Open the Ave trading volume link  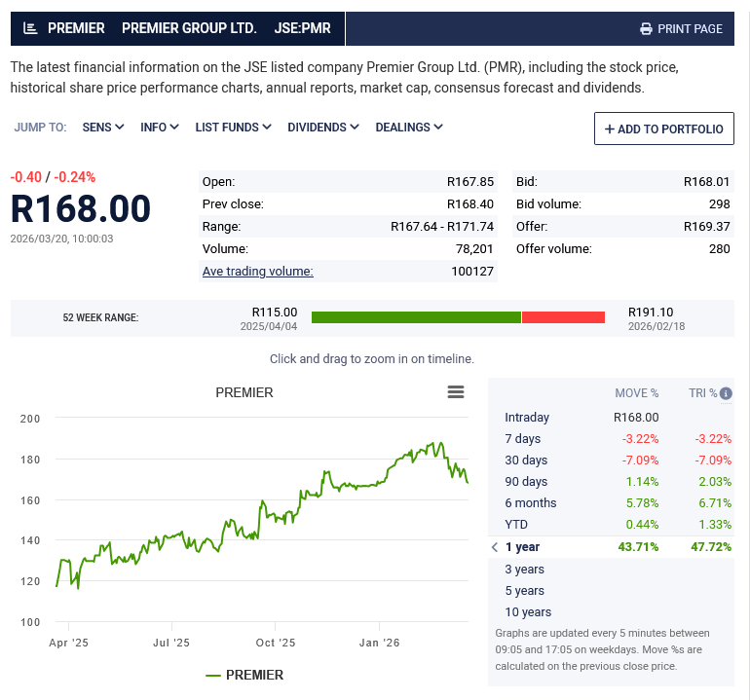(x=258, y=271)
